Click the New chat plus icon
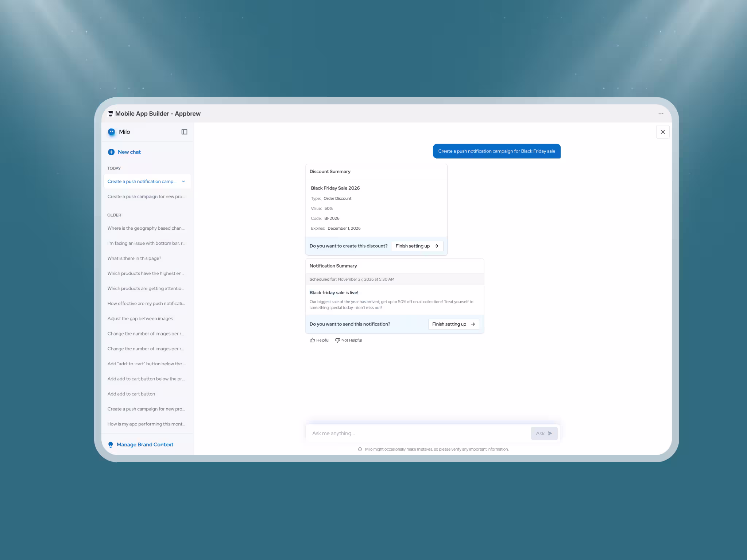Image resolution: width=747 pixels, height=560 pixels. [x=111, y=152]
